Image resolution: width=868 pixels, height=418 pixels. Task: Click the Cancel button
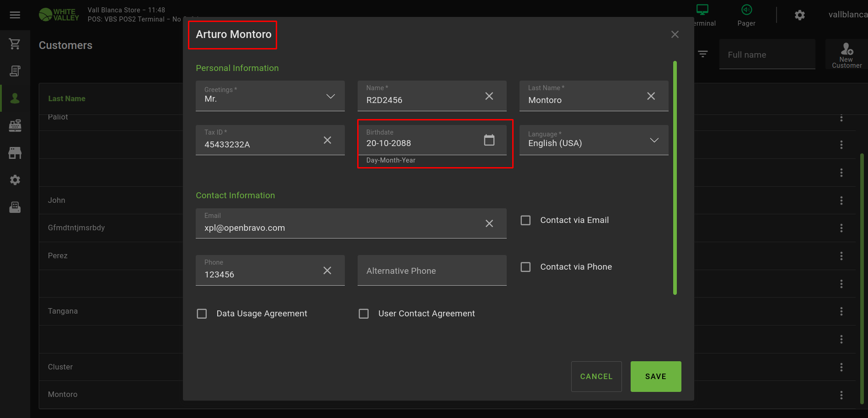click(596, 376)
